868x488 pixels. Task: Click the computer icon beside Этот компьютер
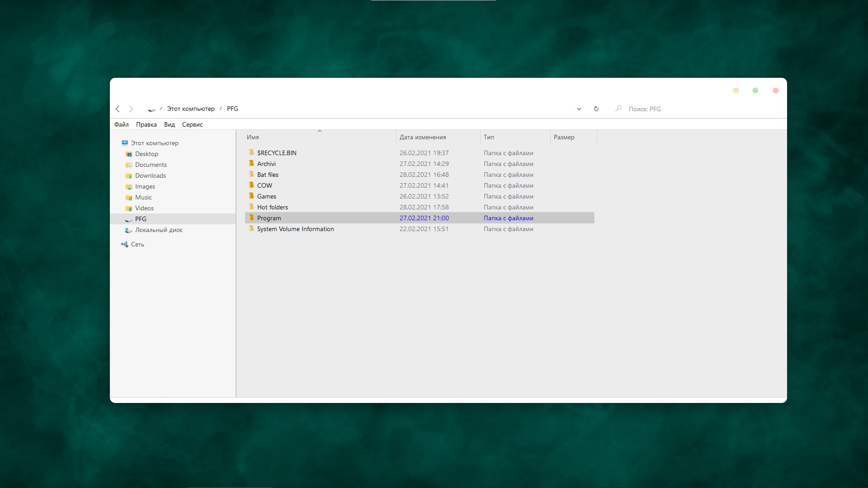coord(125,143)
